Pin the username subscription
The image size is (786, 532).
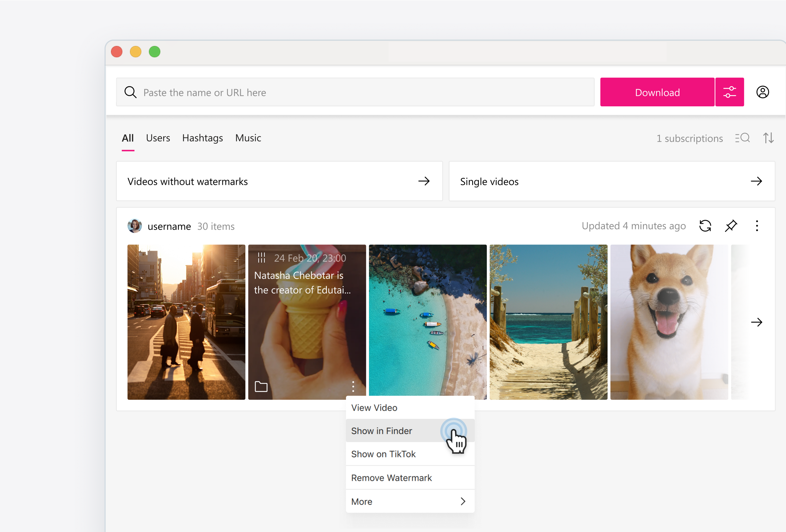coord(731,226)
